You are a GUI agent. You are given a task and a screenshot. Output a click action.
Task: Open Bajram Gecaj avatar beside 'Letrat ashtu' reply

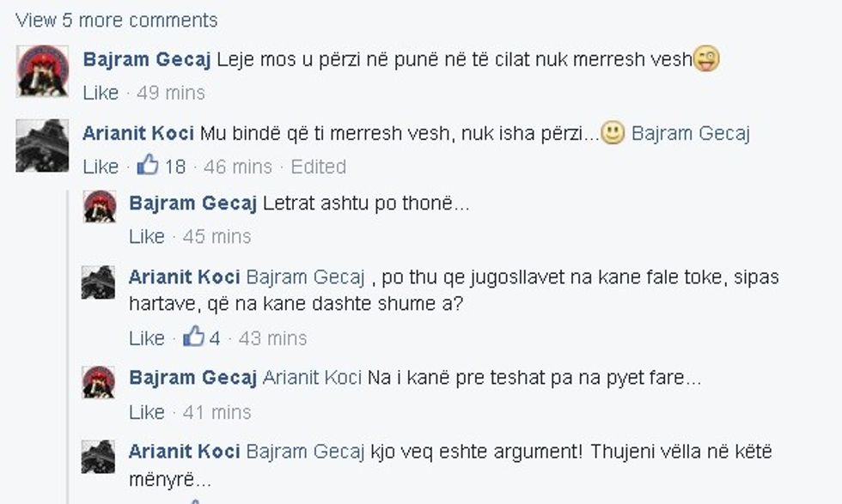(99, 207)
